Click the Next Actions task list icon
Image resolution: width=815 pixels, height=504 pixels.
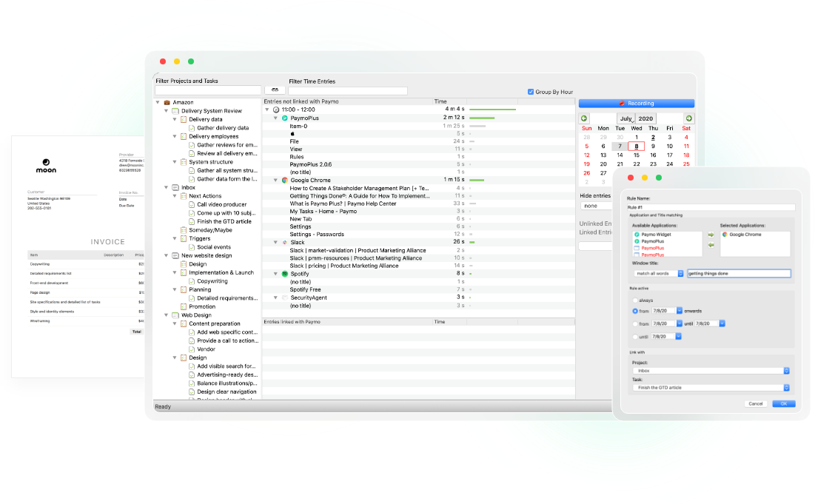[x=184, y=196]
